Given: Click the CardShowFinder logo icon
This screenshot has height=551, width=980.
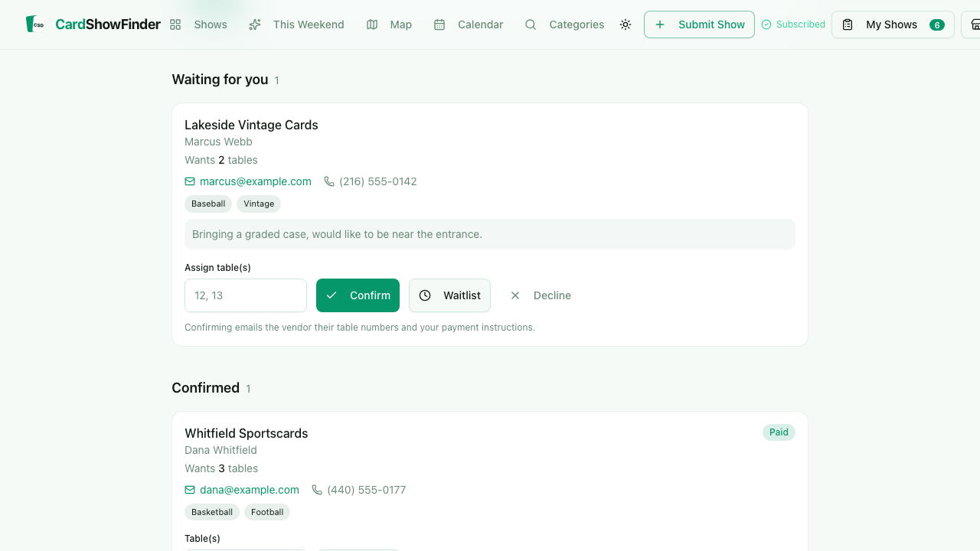Looking at the screenshot, I should tap(35, 24).
